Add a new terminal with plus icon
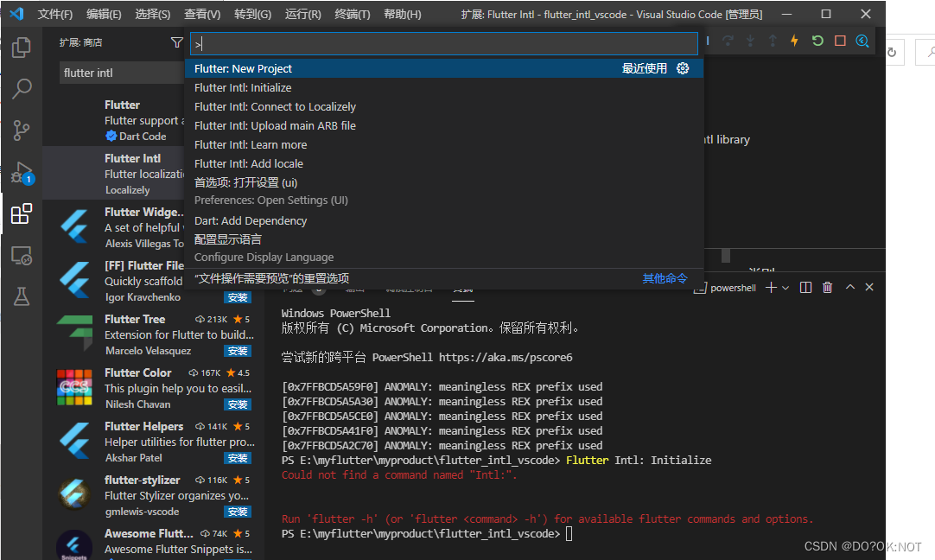 pyautogui.click(x=771, y=288)
